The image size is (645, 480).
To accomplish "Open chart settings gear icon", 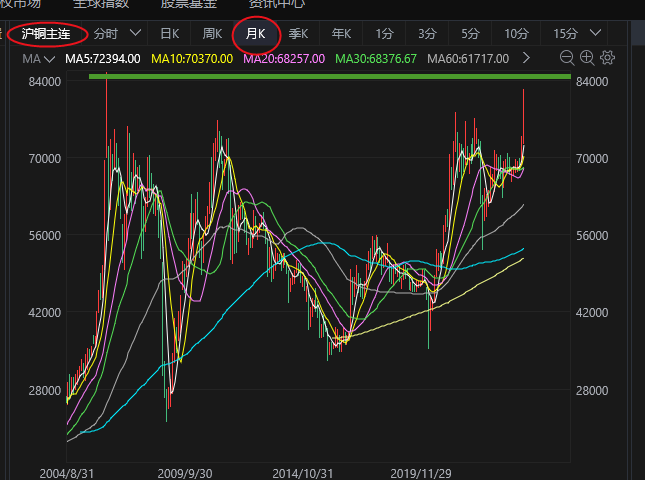I will tap(608, 58).
